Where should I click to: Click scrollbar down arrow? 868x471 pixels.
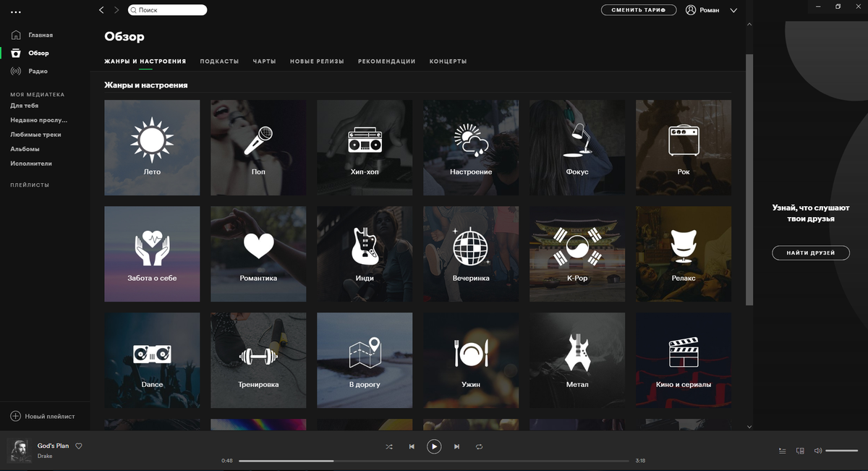pyautogui.click(x=749, y=428)
